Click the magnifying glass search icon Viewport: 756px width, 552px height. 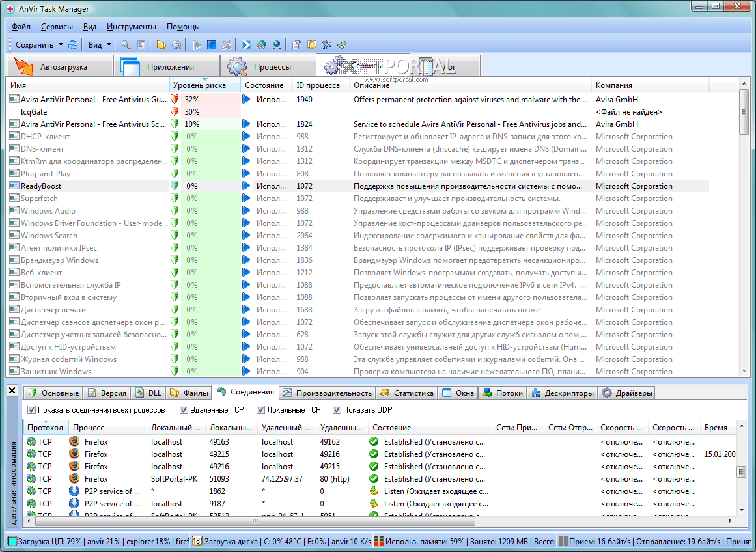click(126, 45)
